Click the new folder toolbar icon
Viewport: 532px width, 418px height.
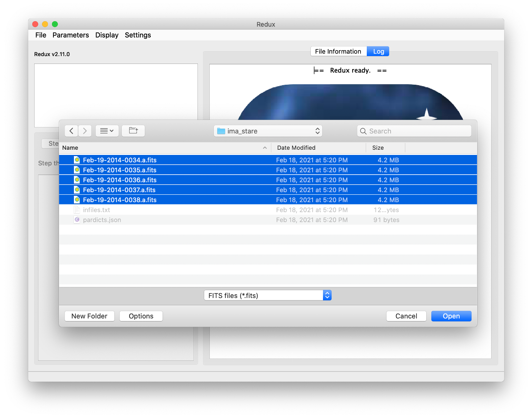[x=133, y=131]
